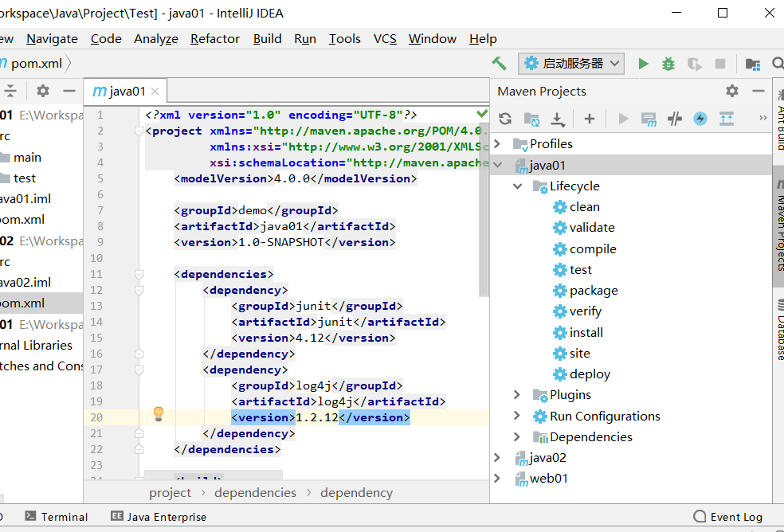784x532 pixels.
Task: Select the main folder in Project tree
Action: tap(28, 158)
